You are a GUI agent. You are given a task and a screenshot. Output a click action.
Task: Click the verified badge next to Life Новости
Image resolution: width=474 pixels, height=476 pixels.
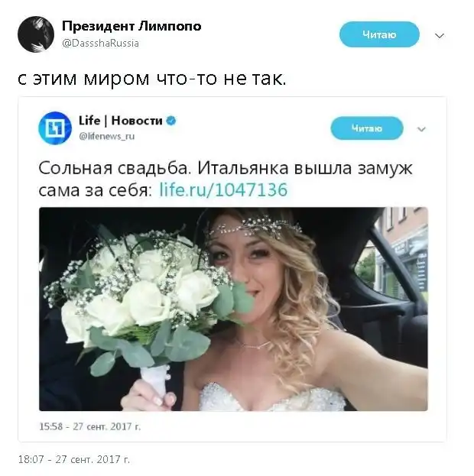point(171,121)
